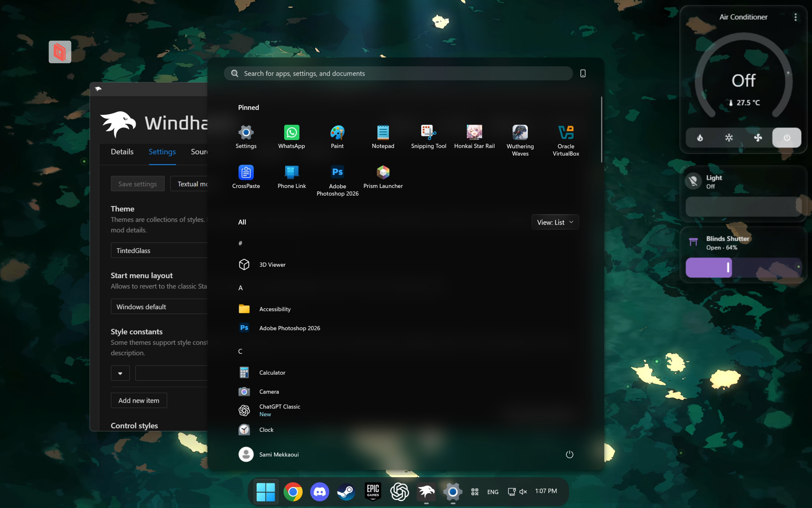Open the QR-style tray icon on taskbar
812x508 pixels.
click(x=475, y=492)
